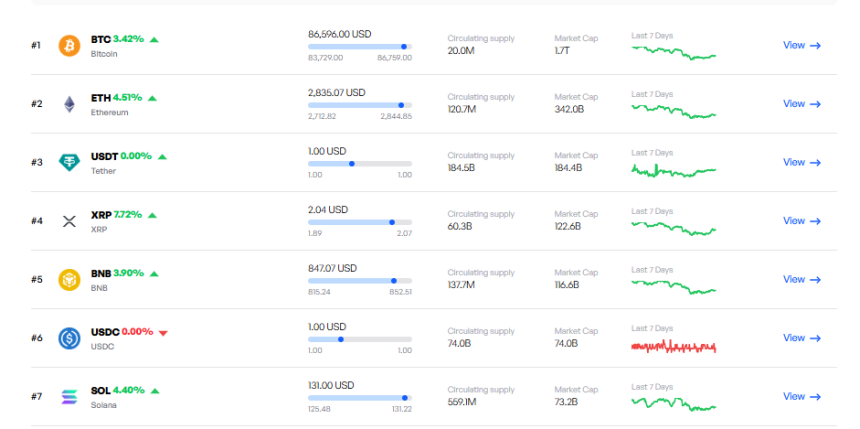Click the Solana logo icon
Image resolution: width=860 pixels, height=429 pixels.
69,396
